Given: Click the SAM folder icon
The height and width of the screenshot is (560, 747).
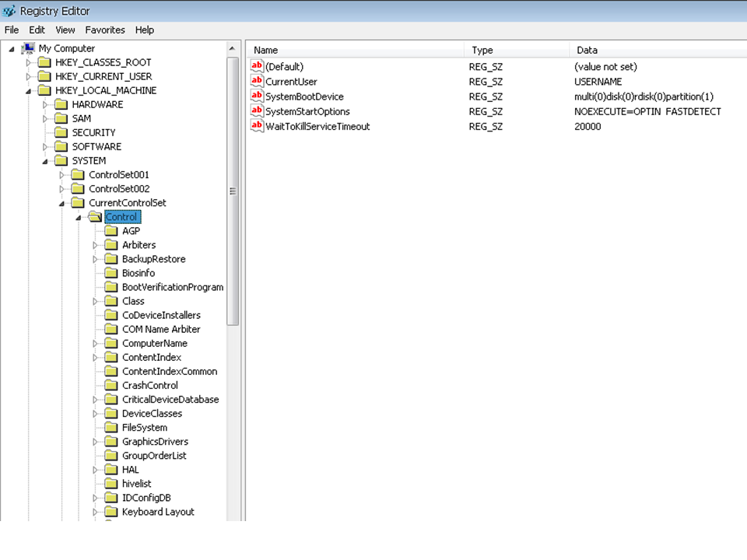Looking at the screenshot, I should pyautogui.click(x=61, y=118).
